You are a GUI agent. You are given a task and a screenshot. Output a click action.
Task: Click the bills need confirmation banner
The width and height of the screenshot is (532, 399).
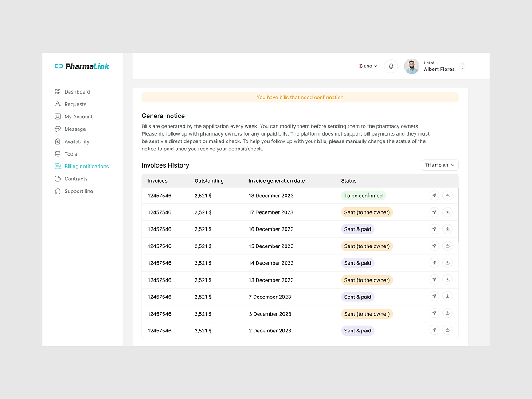pos(300,98)
